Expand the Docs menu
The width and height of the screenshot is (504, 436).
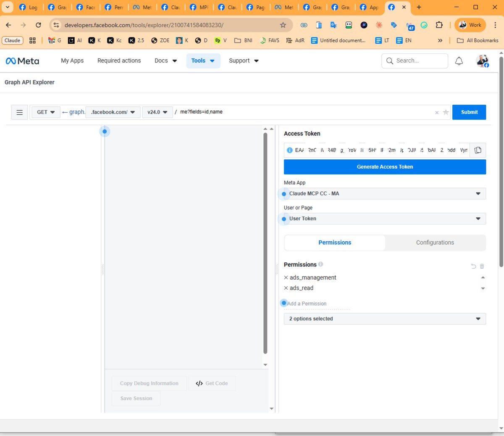click(165, 61)
